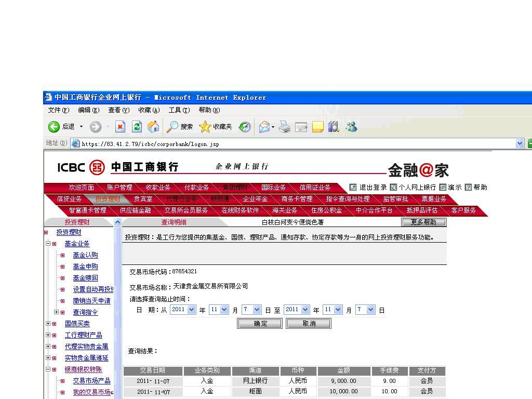The image size is (532, 399).
Task: Launch the Messenger people icon
Action: click(352, 127)
